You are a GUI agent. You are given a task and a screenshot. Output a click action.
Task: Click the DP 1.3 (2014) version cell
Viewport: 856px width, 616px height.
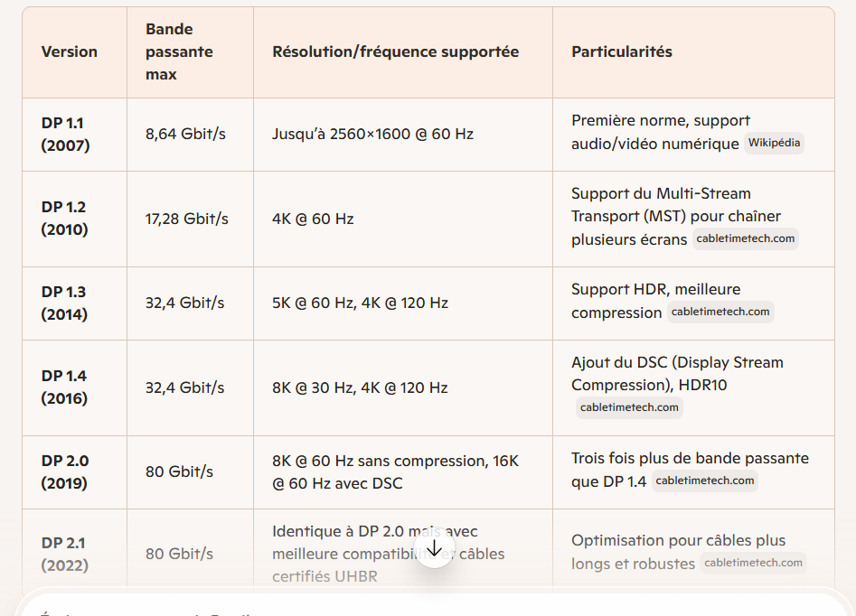click(65, 303)
